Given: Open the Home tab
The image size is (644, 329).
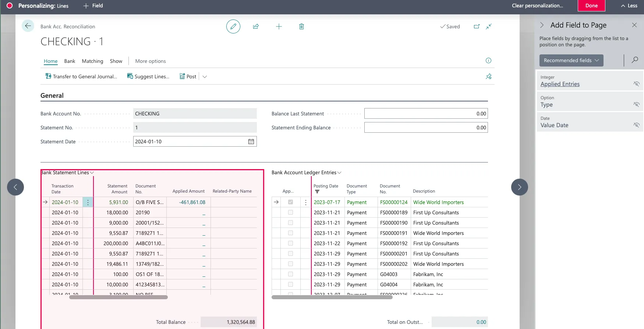Looking at the screenshot, I should [51, 61].
